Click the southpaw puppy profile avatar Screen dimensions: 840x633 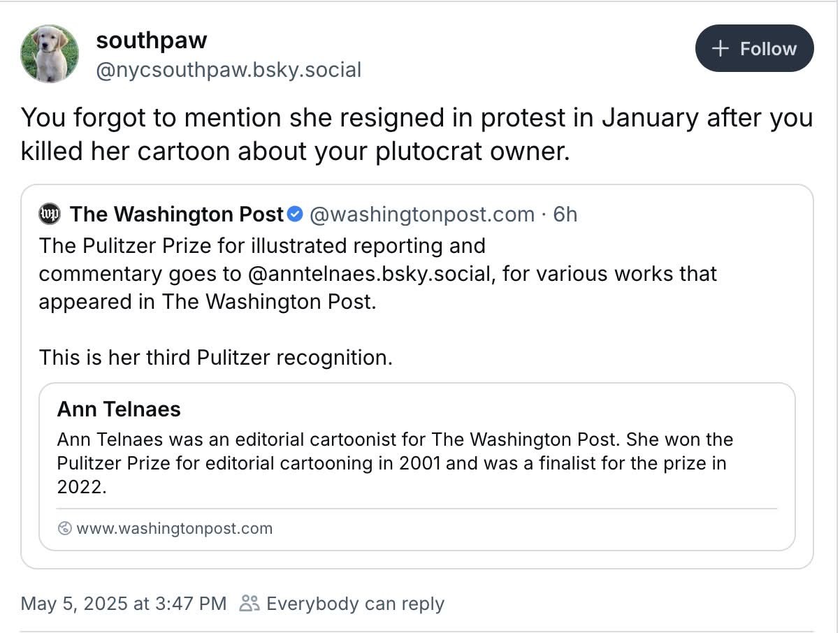pos(50,54)
